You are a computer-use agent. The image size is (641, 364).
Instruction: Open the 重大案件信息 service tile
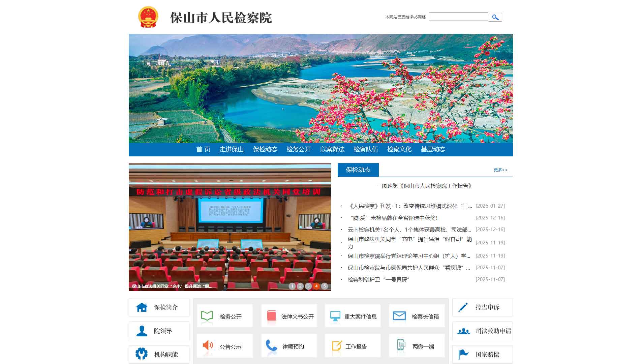click(353, 315)
